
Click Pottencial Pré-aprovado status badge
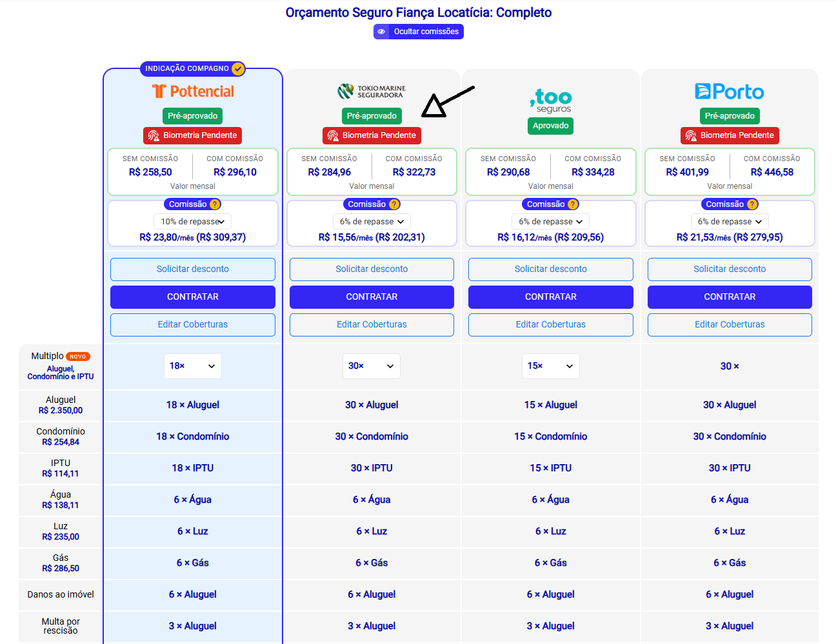click(x=193, y=116)
